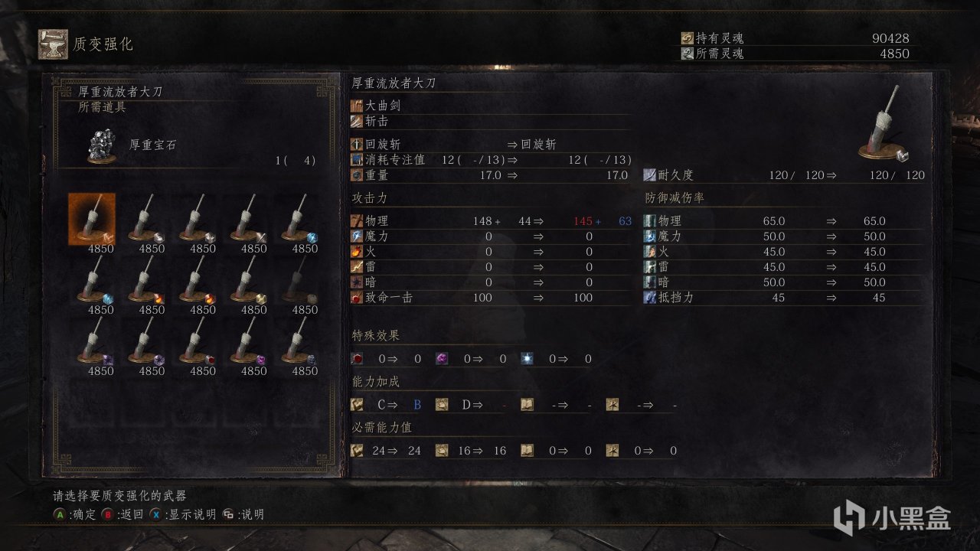The width and height of the screenshot is (980, 551).
Task: Open help with the 说明 prompt
Action: coord(243,514)
